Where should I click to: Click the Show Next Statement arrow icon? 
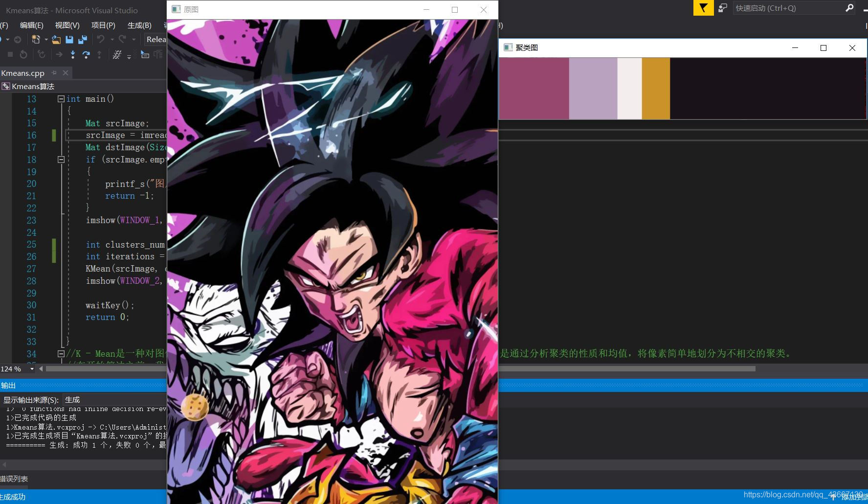point(59,54)
